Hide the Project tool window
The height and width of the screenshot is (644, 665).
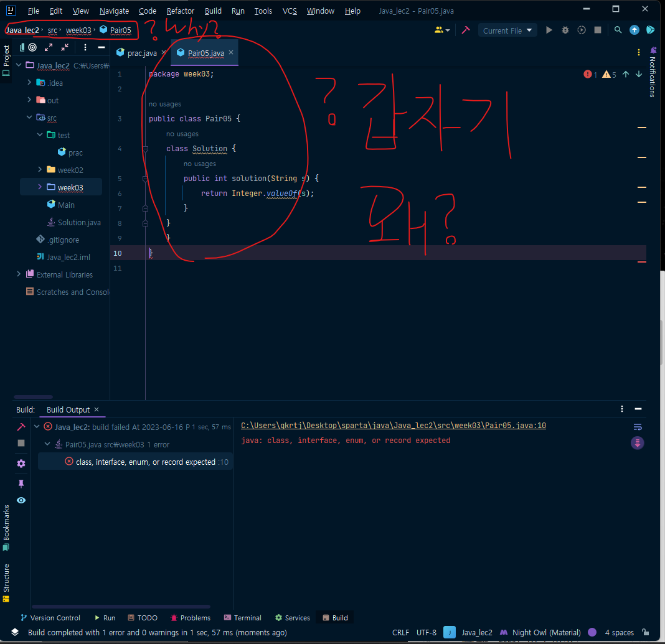[x=101, y=47]
